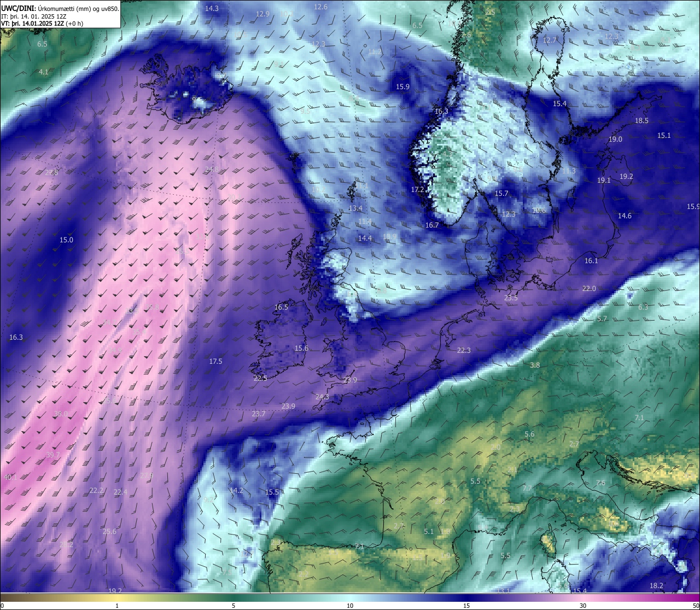Click the 16.1 value label

pyautogui.click(x=591, y=260)
